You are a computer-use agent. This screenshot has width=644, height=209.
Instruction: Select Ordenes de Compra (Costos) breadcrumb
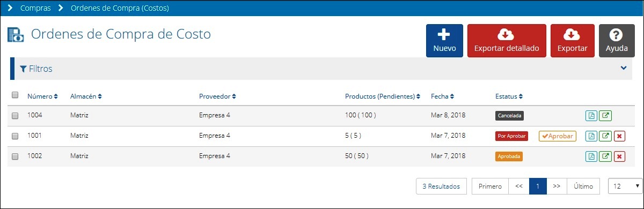click(x=120, y=8)
